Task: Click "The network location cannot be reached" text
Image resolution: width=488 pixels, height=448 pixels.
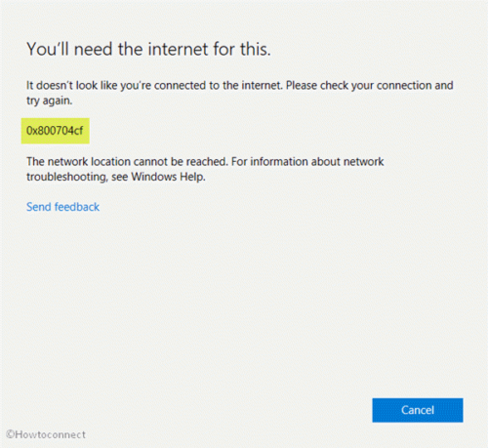Action: point(127,162)
